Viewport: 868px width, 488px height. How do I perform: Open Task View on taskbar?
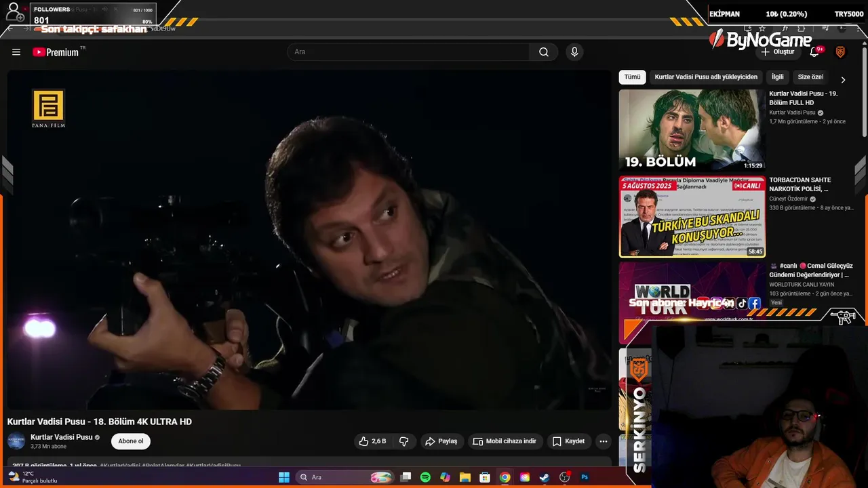coord(406,477)
